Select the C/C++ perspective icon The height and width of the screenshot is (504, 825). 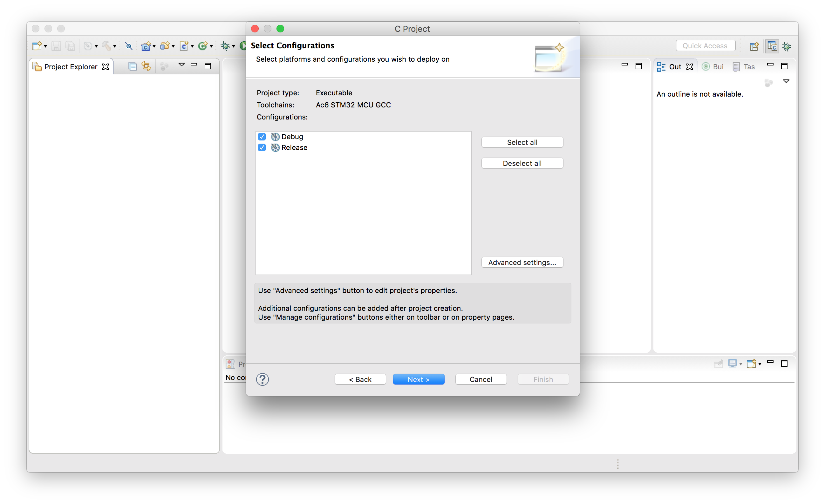772,46
